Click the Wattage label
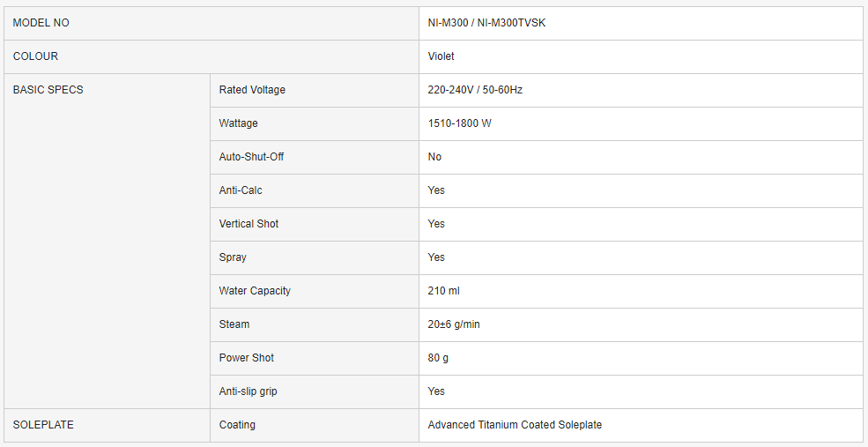 (239, 123)
